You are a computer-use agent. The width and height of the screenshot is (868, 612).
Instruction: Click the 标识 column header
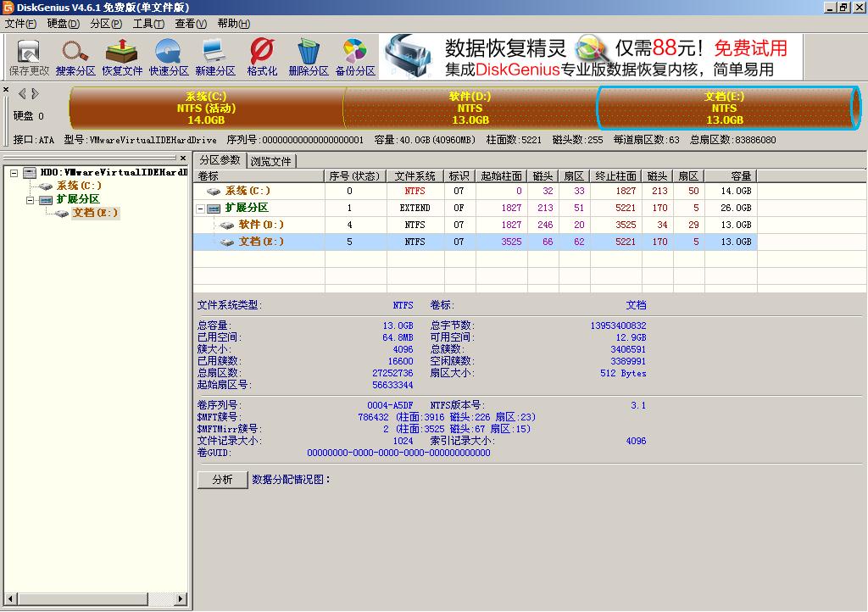(459, 176)
